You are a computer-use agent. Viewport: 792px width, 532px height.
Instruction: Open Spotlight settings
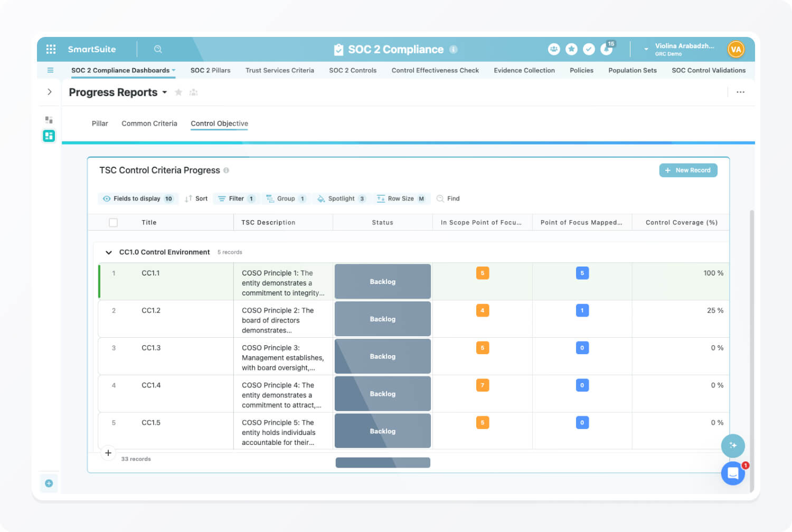[341, 198]
